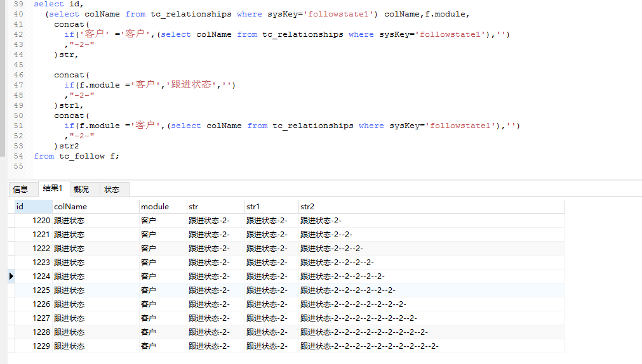Click the colName column header
The height and width of the screenshot is (364, 642).
click(96, 207)
